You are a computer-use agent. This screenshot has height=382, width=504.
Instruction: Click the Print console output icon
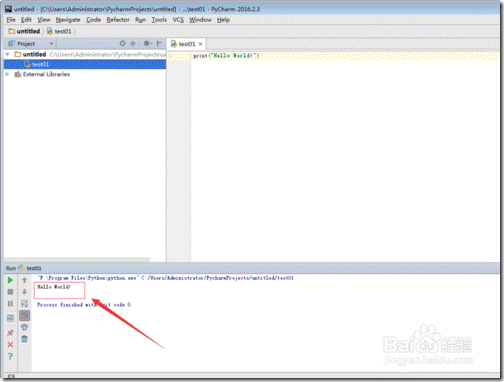tap(24, 327)
